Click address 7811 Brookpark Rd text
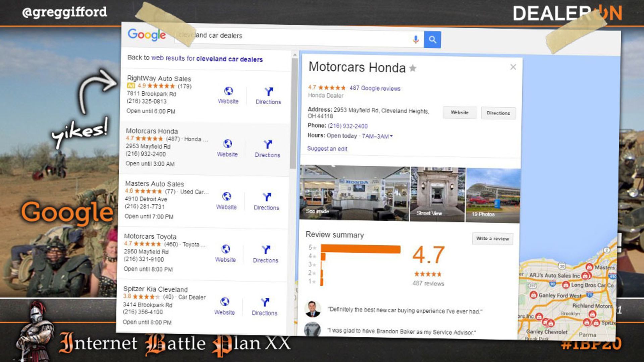644x362 pixels. coord(151,94)
